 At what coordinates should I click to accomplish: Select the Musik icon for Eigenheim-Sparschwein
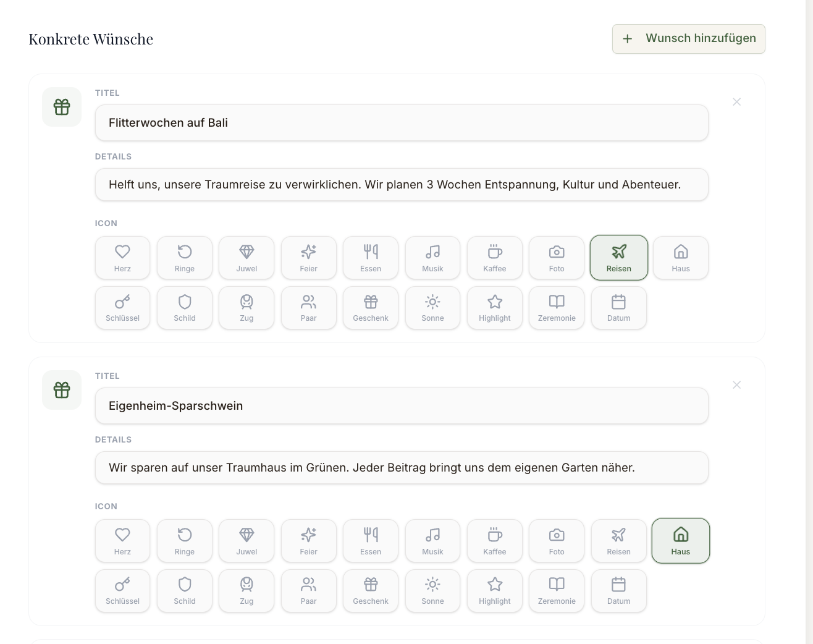[432, 541]
